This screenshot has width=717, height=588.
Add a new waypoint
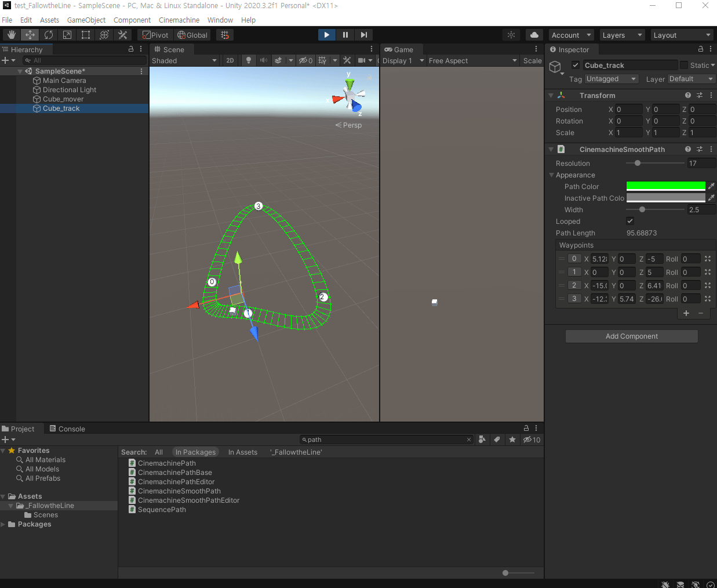(x=686, y=313)
